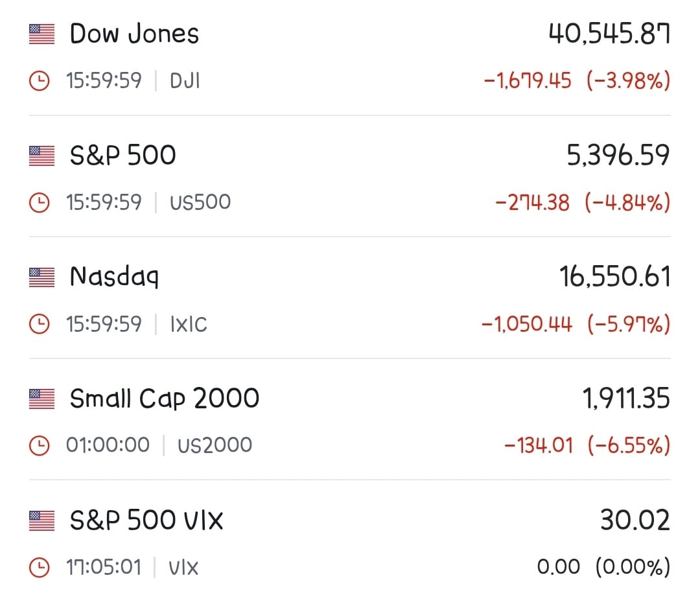The height and width of the screenshot is (595, 700).
Task: Click the clock icon under Nasdaq
Action: click(40, 324)
